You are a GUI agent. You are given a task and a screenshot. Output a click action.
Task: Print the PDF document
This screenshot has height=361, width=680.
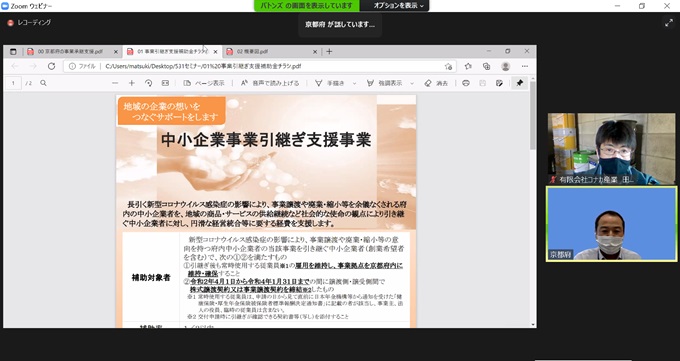[466, 83]
